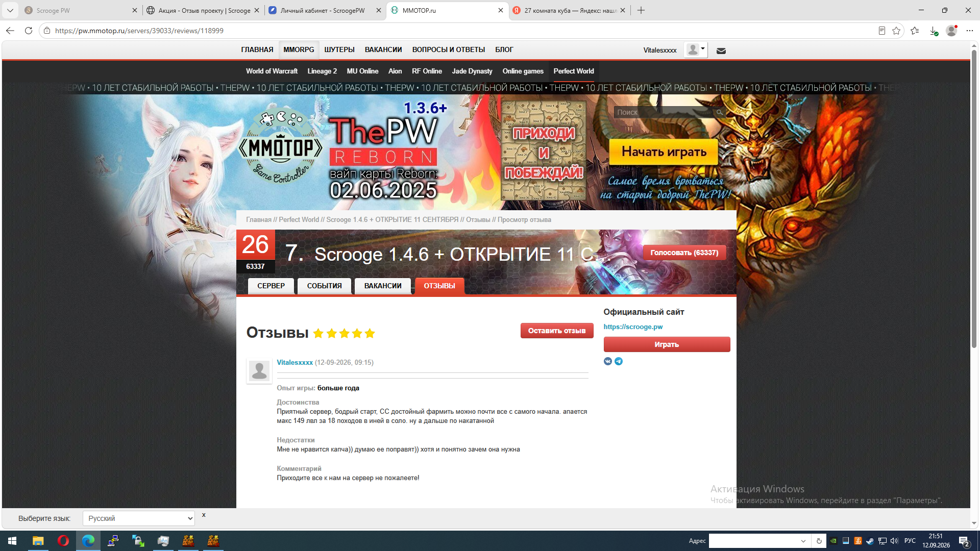This screenshot has width=980, height=551.
Task: Open the browser favorites list icon
Action: point(915,31)
